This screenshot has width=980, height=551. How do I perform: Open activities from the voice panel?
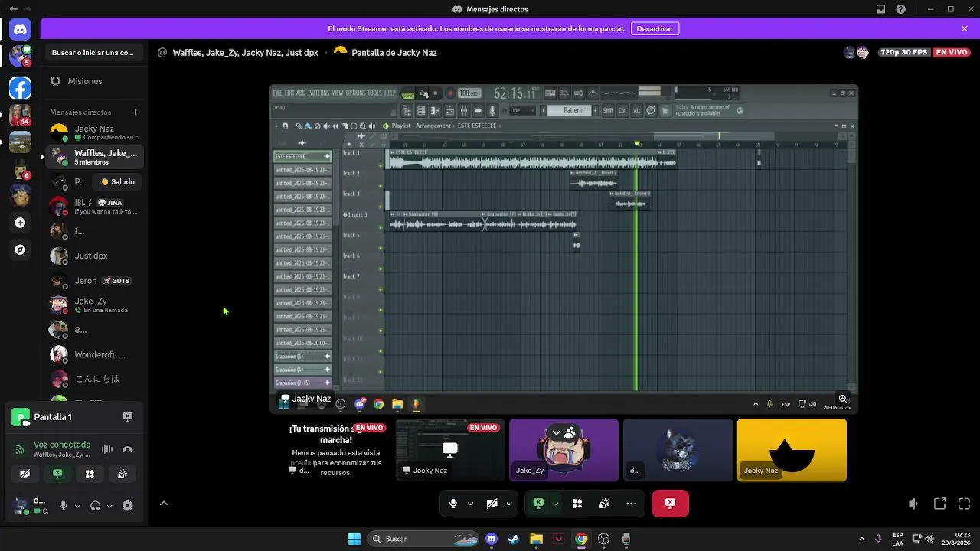click(x=90, y=474)
